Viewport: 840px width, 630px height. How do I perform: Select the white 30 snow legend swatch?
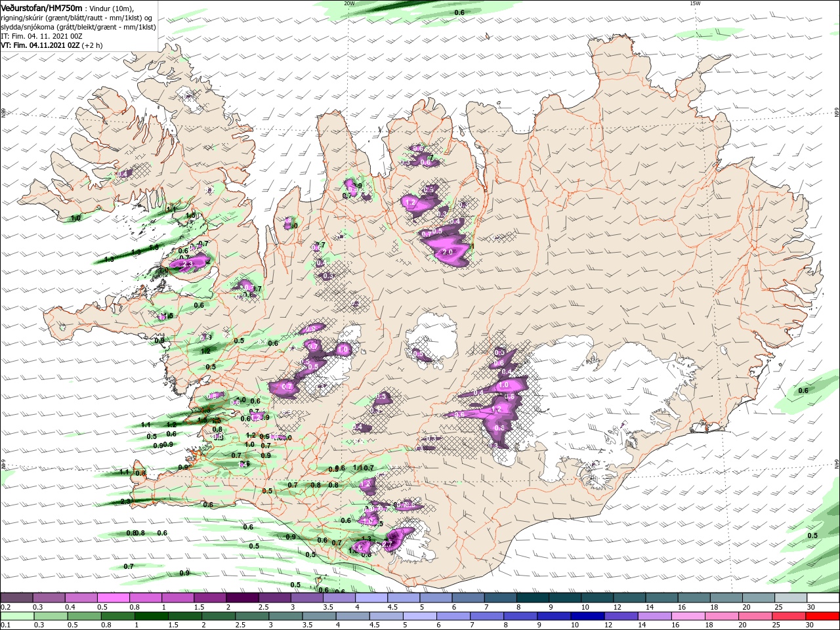824,598
